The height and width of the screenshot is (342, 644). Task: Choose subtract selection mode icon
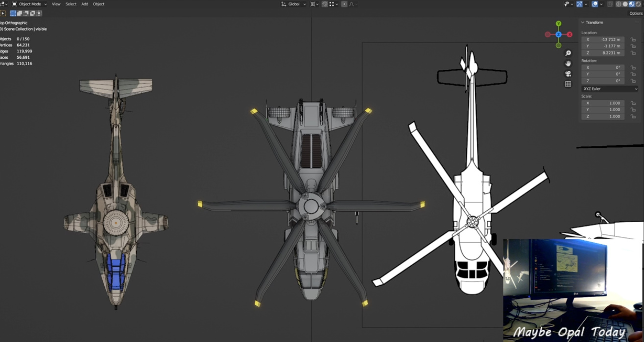(26, 13)
